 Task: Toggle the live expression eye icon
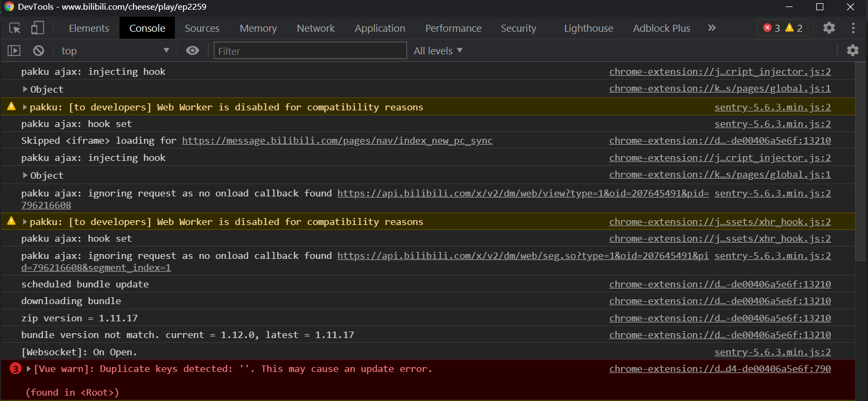coord(192,51)
